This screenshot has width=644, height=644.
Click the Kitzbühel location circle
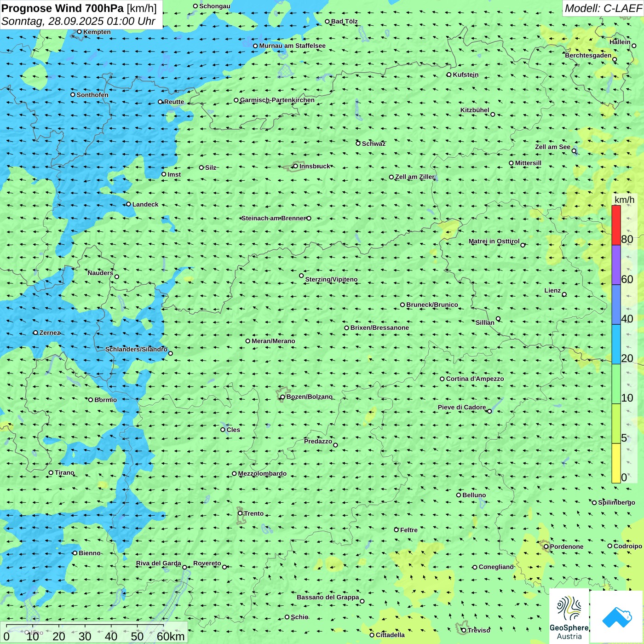pos(493,115)
